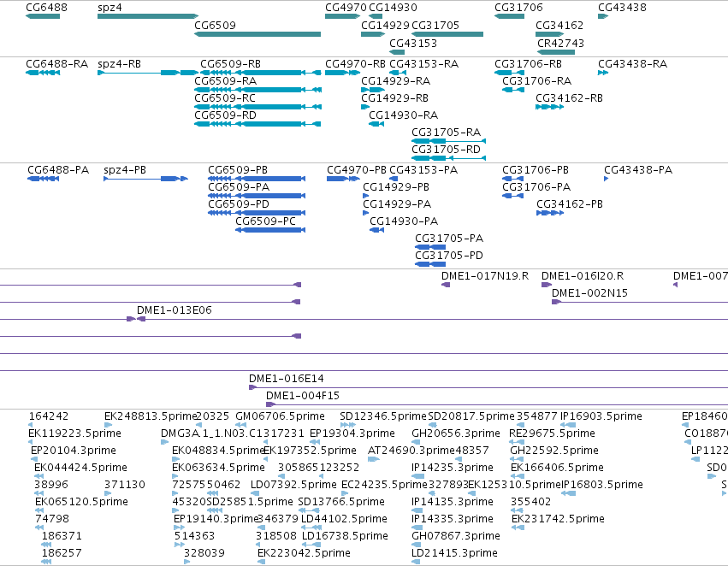Click the CG14930-PA protein feature
This screenshot has height=566, width=728.
377,230
